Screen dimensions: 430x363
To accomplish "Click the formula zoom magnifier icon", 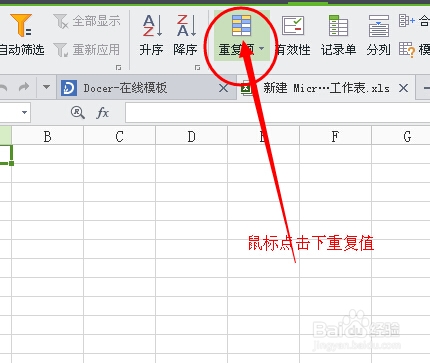I will [77, 113].
